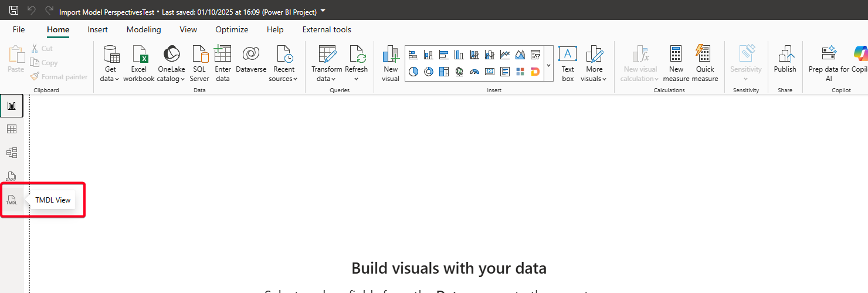Open the OneLake catalog dropdown
Image resolution: width=868 pixels, height=293 pixels.
tap(171, 63)
